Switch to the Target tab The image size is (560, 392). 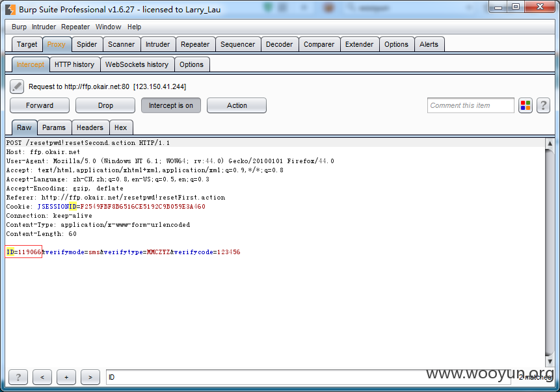27,44
